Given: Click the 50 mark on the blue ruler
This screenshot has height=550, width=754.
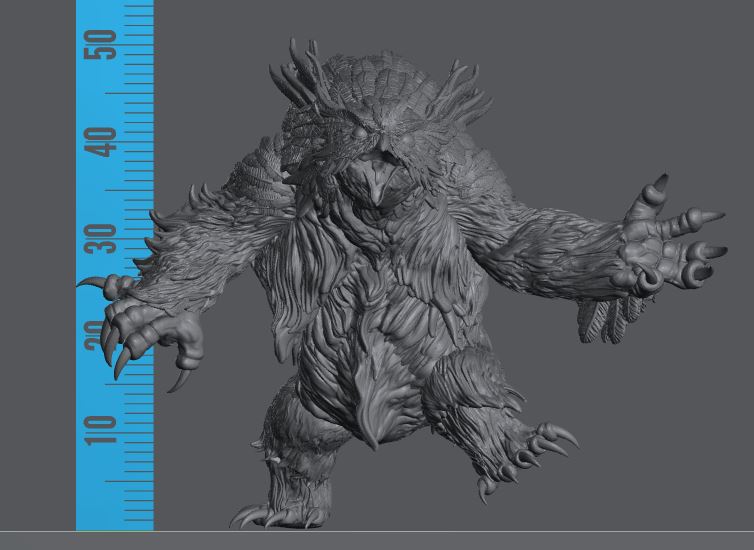Looking at the screenshot, I should (100, 42).
